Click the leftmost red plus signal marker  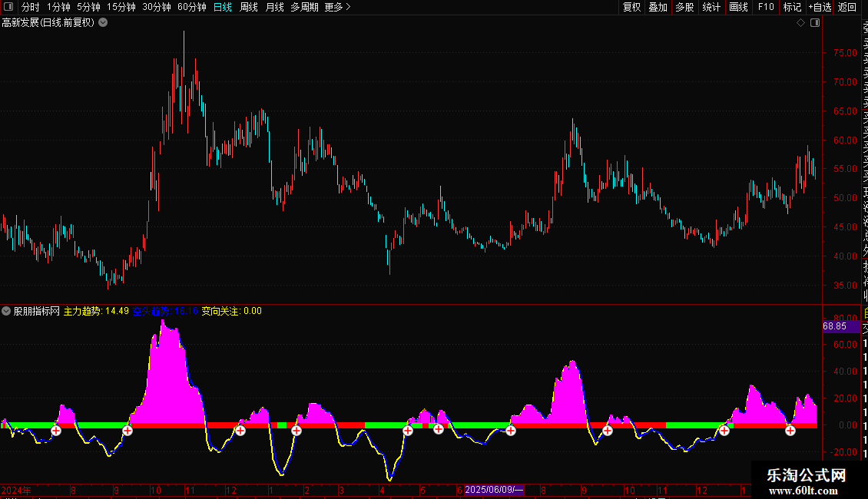[x=56, y=431]
